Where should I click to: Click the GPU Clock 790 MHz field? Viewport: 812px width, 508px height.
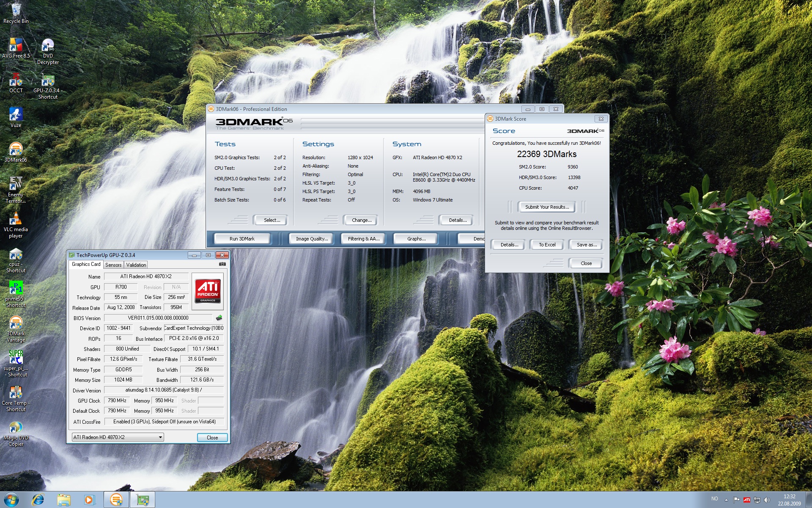click(x=117, y=400)
